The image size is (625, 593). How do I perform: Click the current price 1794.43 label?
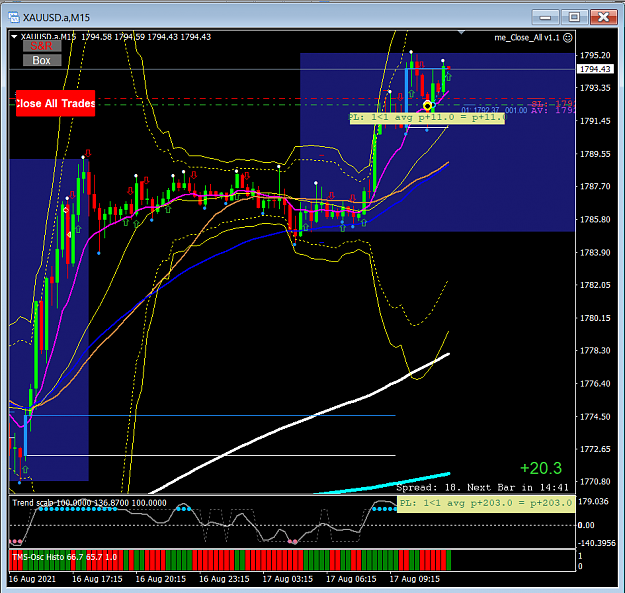pos(595,69)
